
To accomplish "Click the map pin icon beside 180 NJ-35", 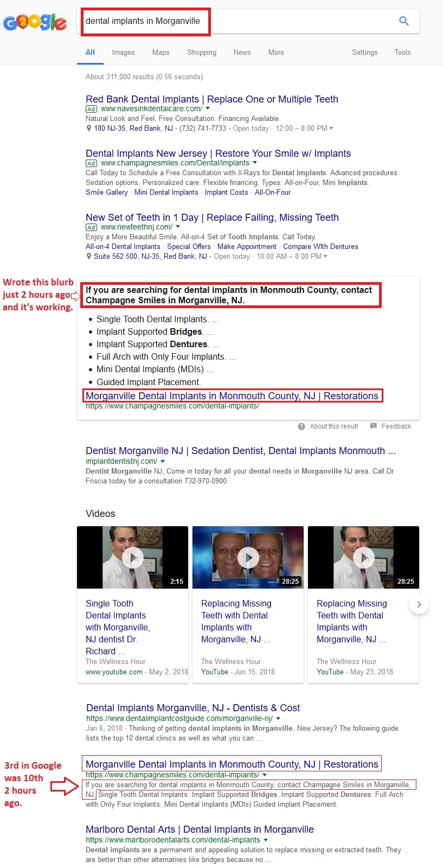I will coord(89,129).
